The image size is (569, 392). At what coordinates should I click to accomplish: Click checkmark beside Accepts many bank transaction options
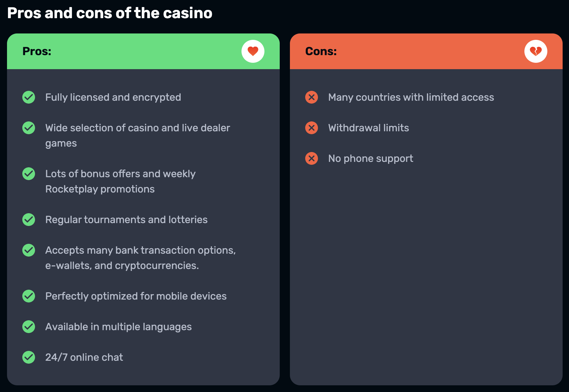click(x=29, y=250)
